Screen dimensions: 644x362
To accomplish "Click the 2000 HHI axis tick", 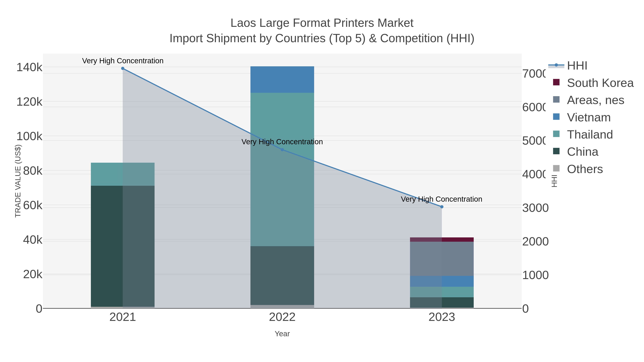I will coord(535,242).
